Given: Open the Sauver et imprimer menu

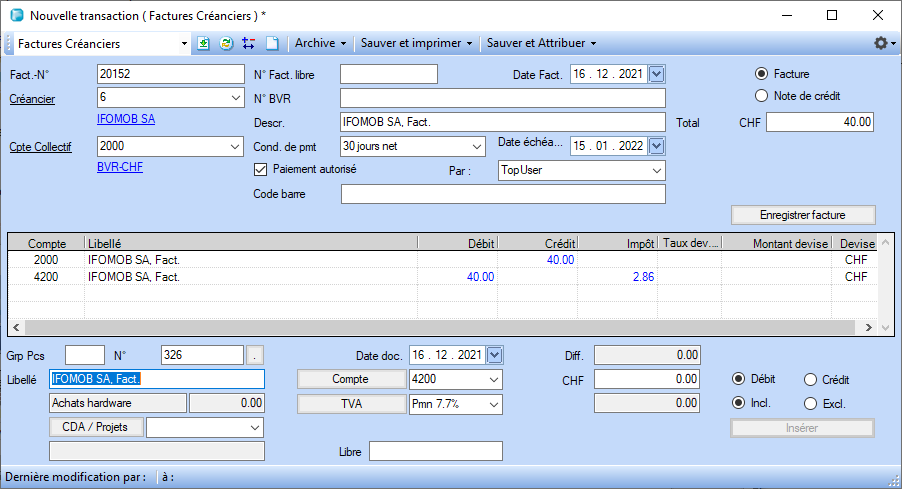Looking at the screenshot, I should point(416,44).
